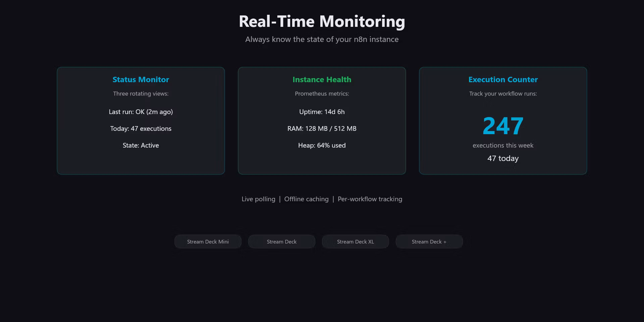Image resolution: width=644 pixels, height=322 pixels.
Task: Open the Execution Counter card title
Action: pyautogui.click(x=503, y=79)
